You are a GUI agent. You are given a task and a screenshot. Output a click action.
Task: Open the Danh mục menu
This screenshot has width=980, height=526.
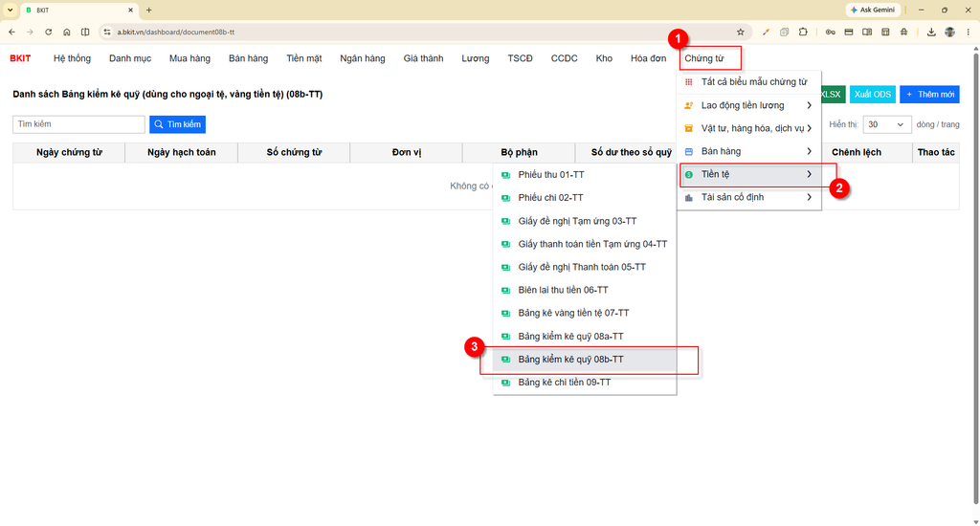point(130,58)
